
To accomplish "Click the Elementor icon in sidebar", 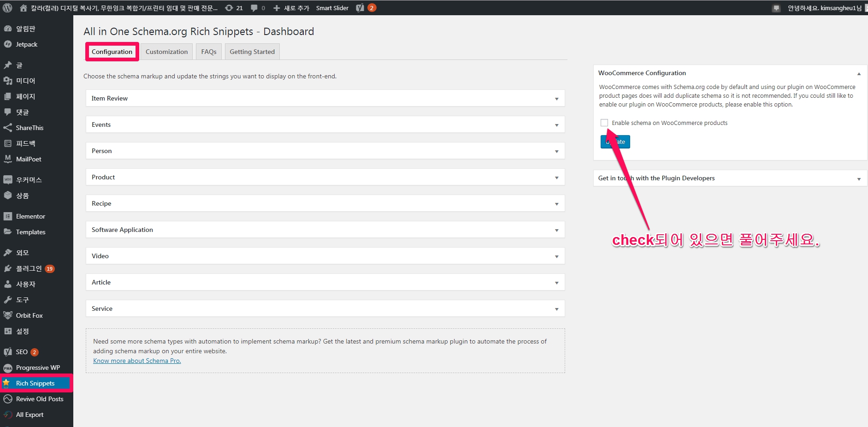I will 8,216.
